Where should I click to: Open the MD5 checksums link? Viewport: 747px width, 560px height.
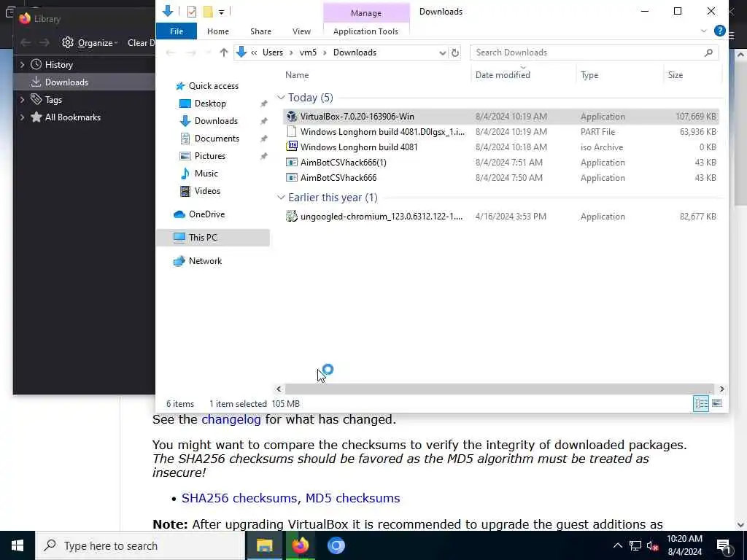[352, 498]
